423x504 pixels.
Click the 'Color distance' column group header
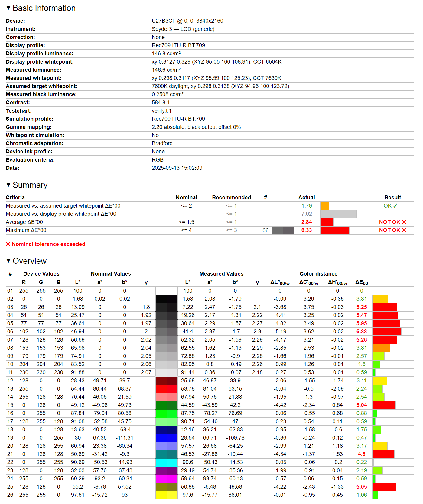318,274
